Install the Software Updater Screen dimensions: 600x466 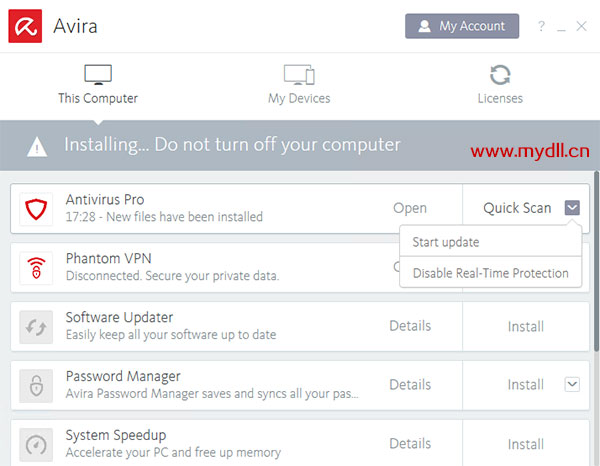pyautogui.click(x=526, y=326)
